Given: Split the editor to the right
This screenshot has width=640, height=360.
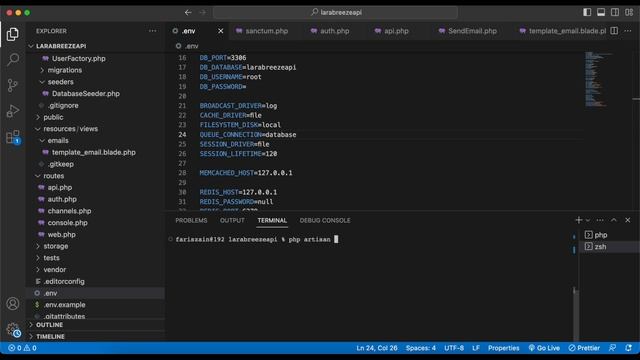Looking at the screenshot, I should 614,31.
